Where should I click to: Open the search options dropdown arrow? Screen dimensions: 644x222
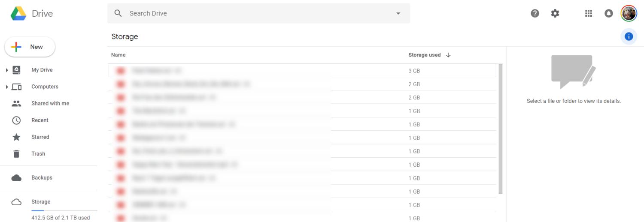pos(398,13)
